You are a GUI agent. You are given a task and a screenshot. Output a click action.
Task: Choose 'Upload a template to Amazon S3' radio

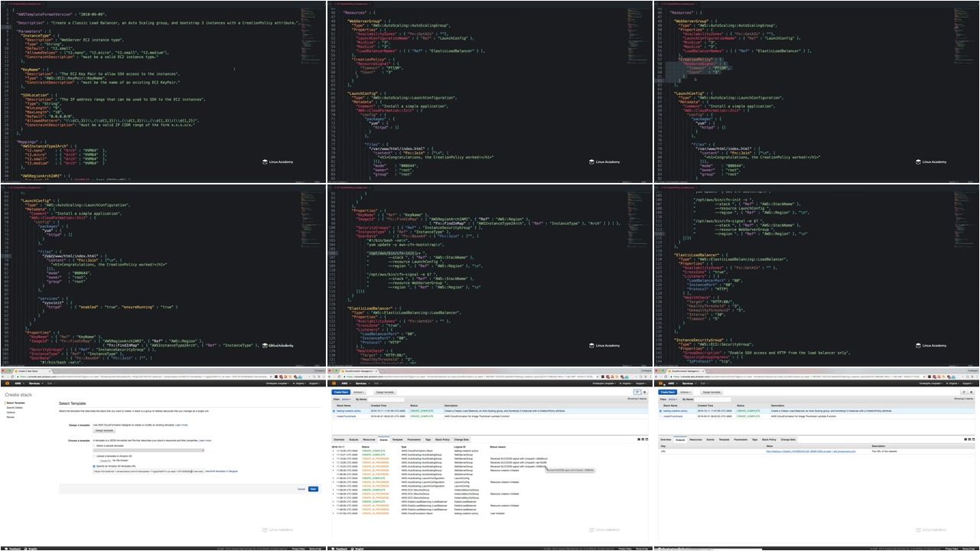[x=94, y=456]
